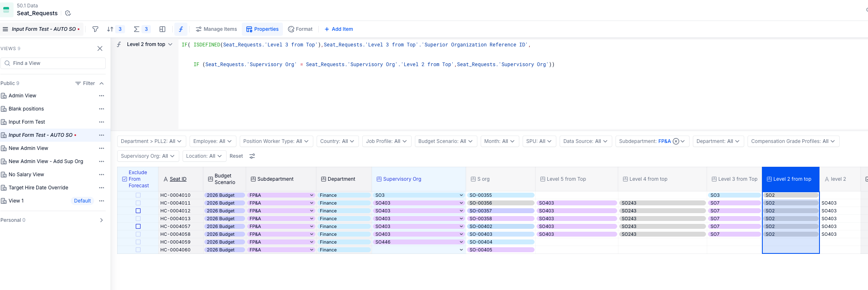Viewport: 868px width, 290px height.
Task: Tick Exclude From Forecast for HC-0004057
Action: tap(138, 226)
